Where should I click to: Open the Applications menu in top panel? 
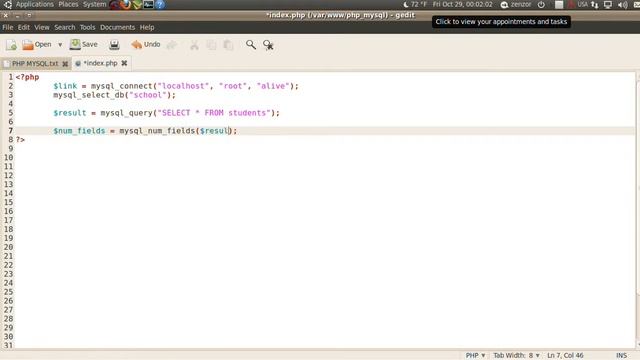(x=35, y=4)
